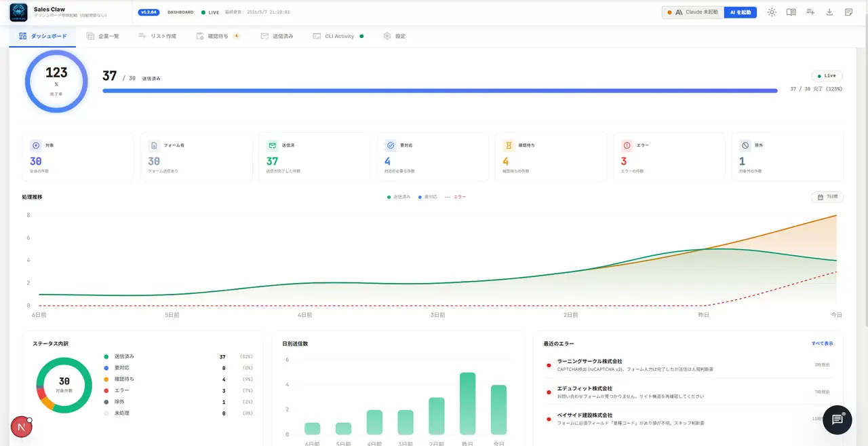Screen dimensions: 868x446
Task: Click the エラー alert card icon
Action: 627,145
